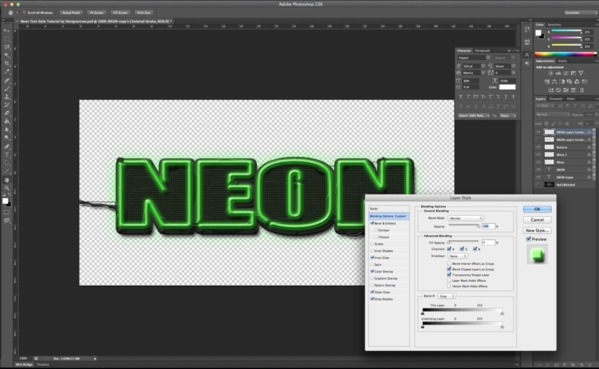Toggle Scroll All Windows option
Screen dimensions: 599x369
(x=24, y=13)
